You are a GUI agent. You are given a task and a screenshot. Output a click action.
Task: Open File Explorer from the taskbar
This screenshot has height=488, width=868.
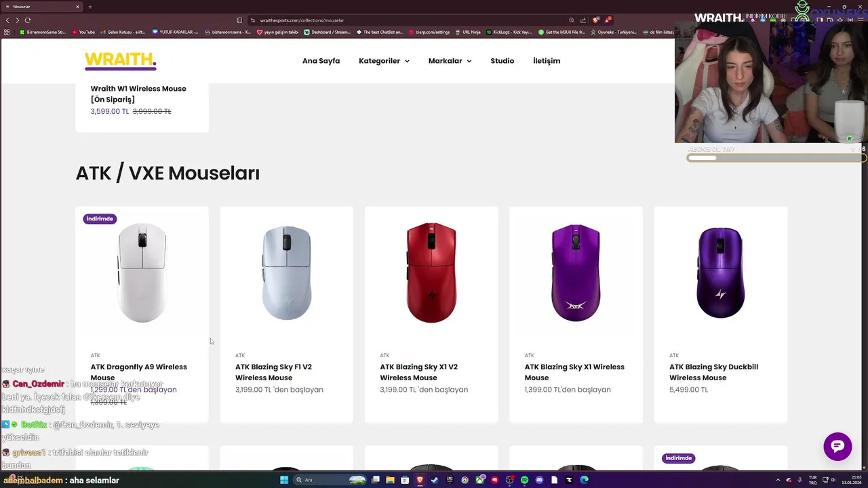click(390, 480)
